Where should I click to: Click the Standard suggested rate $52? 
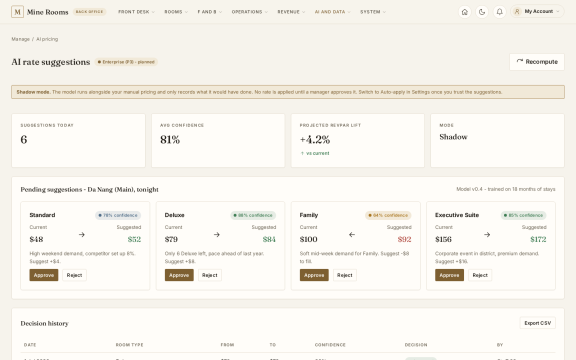[x=134, y=240]
